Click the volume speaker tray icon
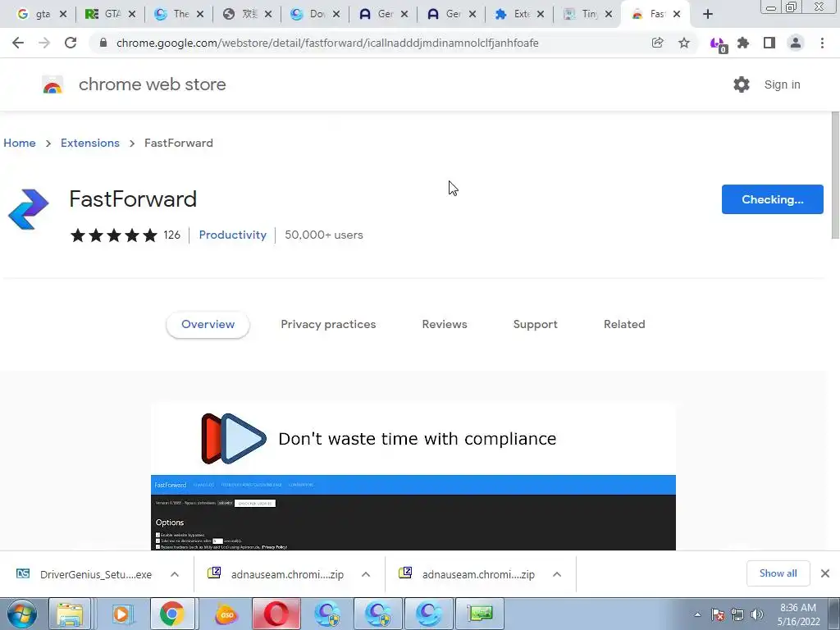 [x=757, y=614]
